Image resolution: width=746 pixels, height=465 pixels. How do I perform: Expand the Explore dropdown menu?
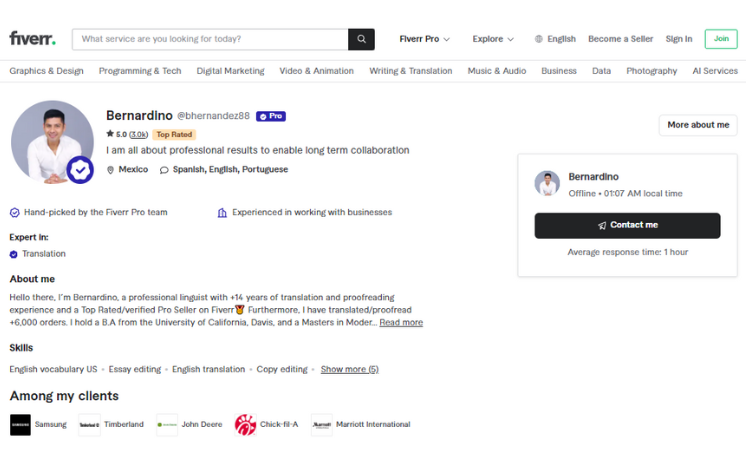point(493,39)
